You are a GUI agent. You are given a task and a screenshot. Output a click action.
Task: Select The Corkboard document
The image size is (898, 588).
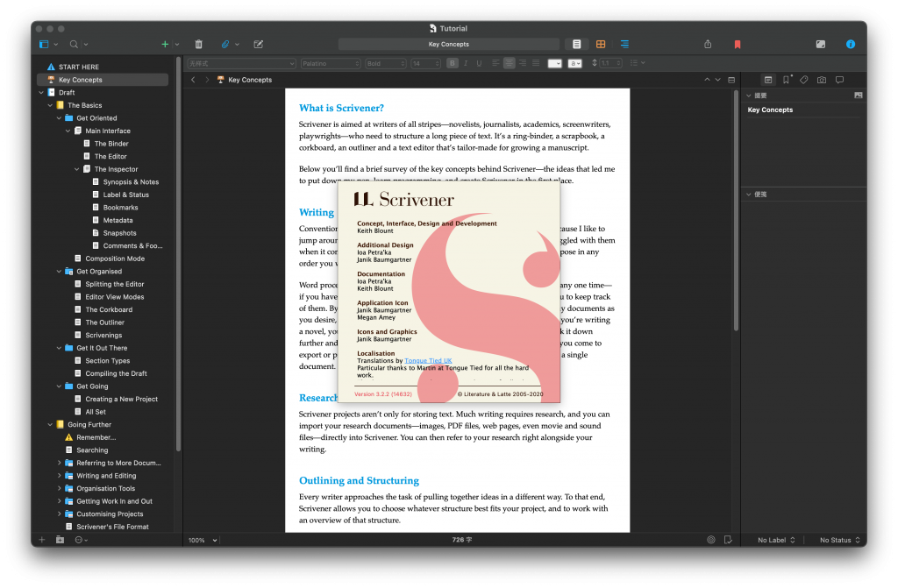pyautogui.click(x=109, y=309)
